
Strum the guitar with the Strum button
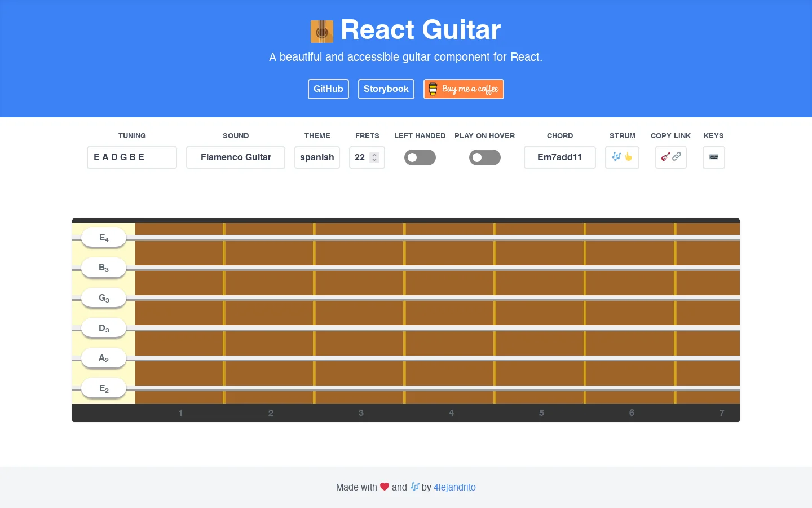[622, 157]
